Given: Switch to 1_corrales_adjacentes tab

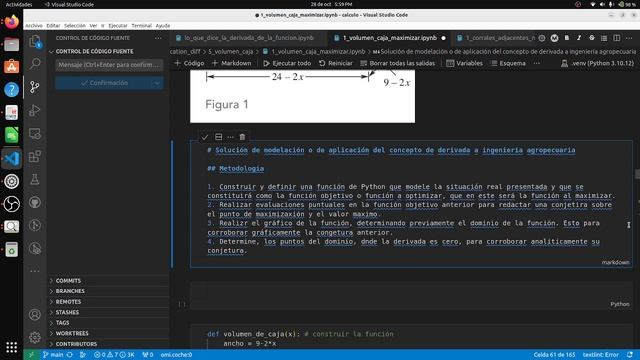Looking at the screenshot, I should pyautogui.click(x=496, y=38).
